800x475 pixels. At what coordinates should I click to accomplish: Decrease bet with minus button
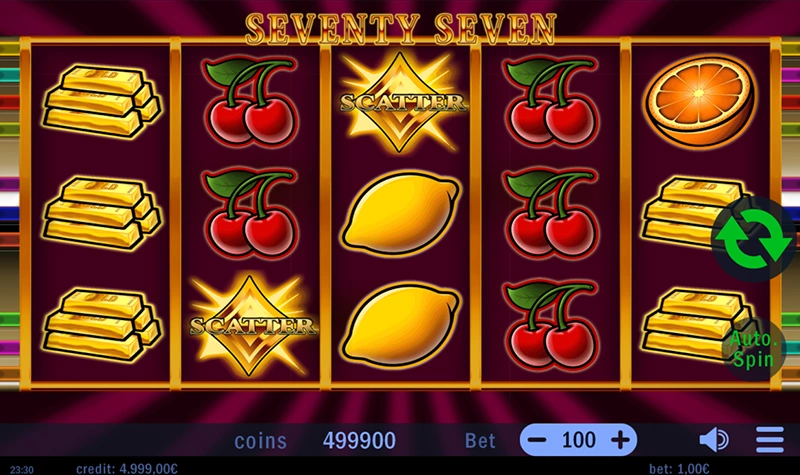[x=537, y=440]
